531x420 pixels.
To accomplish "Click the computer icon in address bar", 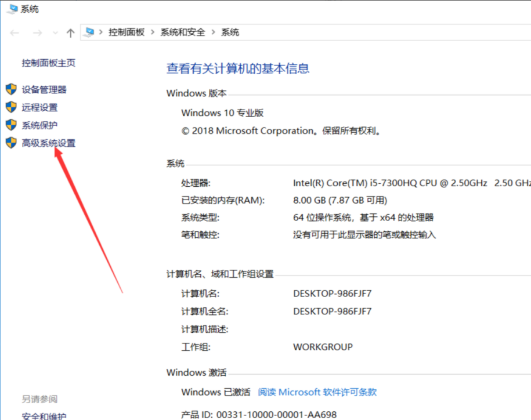I will [89, 32].
